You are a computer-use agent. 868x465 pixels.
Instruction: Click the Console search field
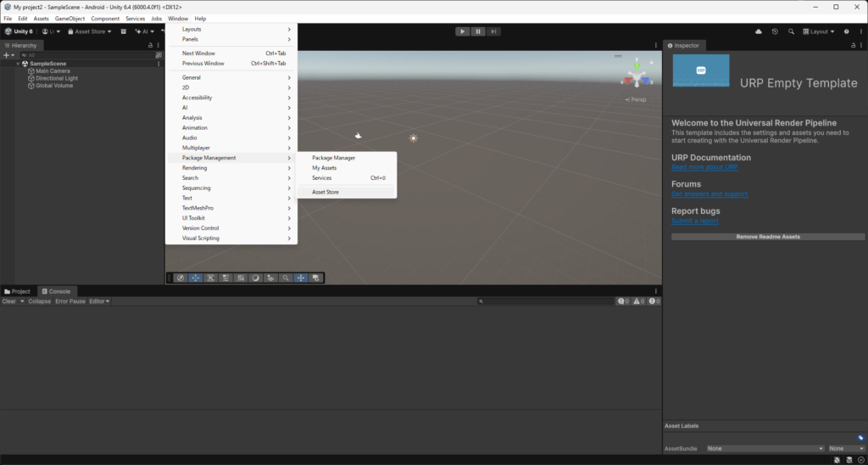(x=547, y=301)
